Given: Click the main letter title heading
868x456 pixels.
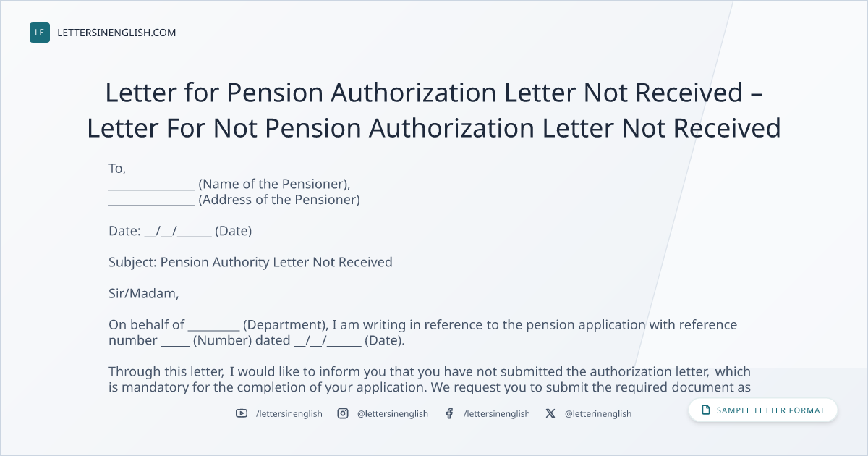Looking at the screenshot, I should click(434, 110).
